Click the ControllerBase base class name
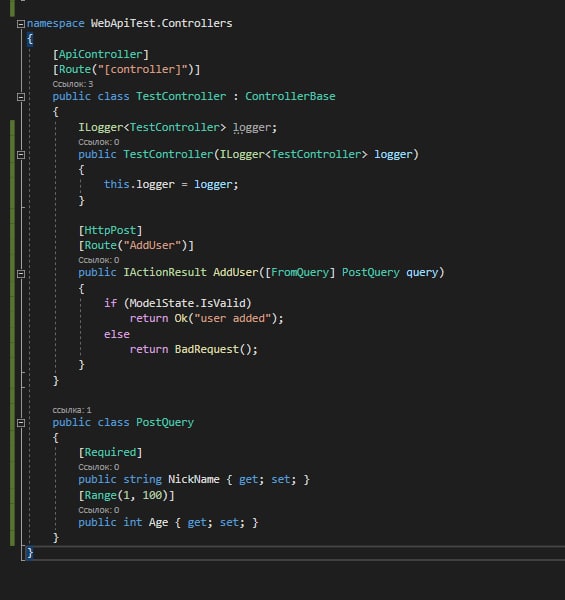The height and width of the screenshot is (600, 565). [290, 96]
